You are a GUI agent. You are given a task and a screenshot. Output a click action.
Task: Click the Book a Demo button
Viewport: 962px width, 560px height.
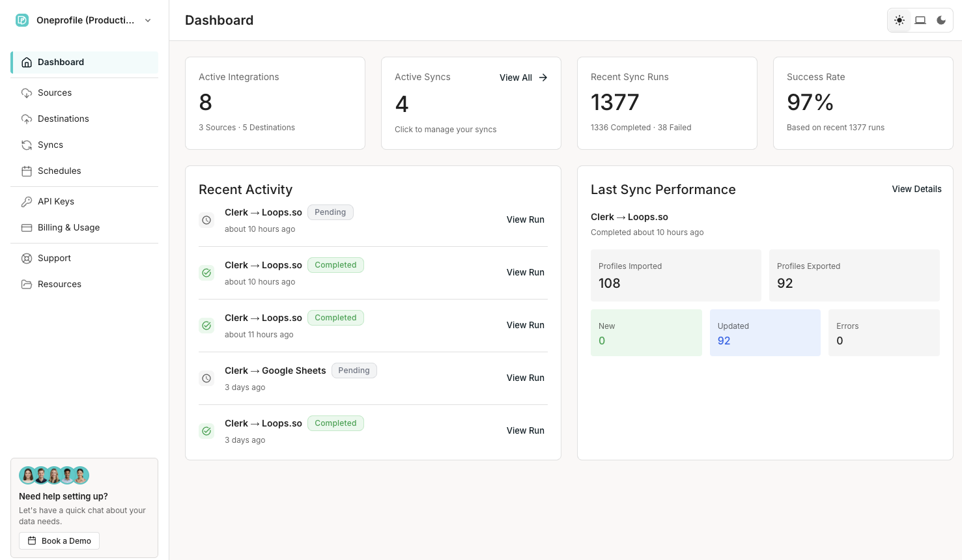(x=59, y=541)
